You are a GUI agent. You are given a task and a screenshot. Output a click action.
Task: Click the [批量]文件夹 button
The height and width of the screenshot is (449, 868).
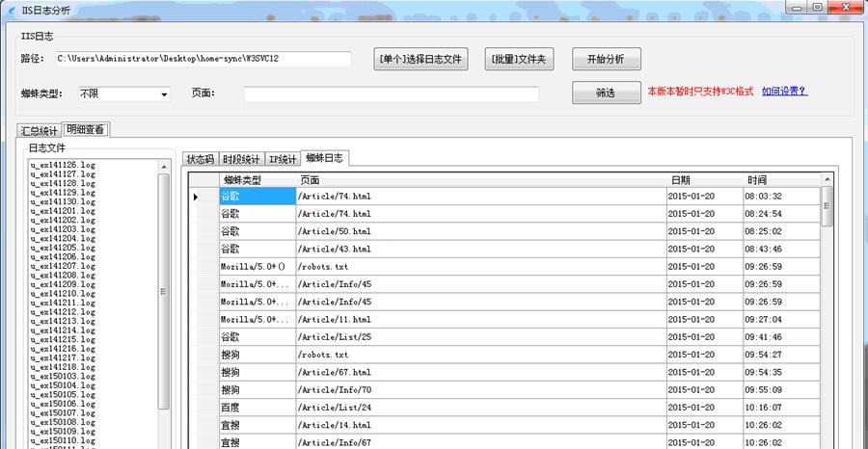520,60
